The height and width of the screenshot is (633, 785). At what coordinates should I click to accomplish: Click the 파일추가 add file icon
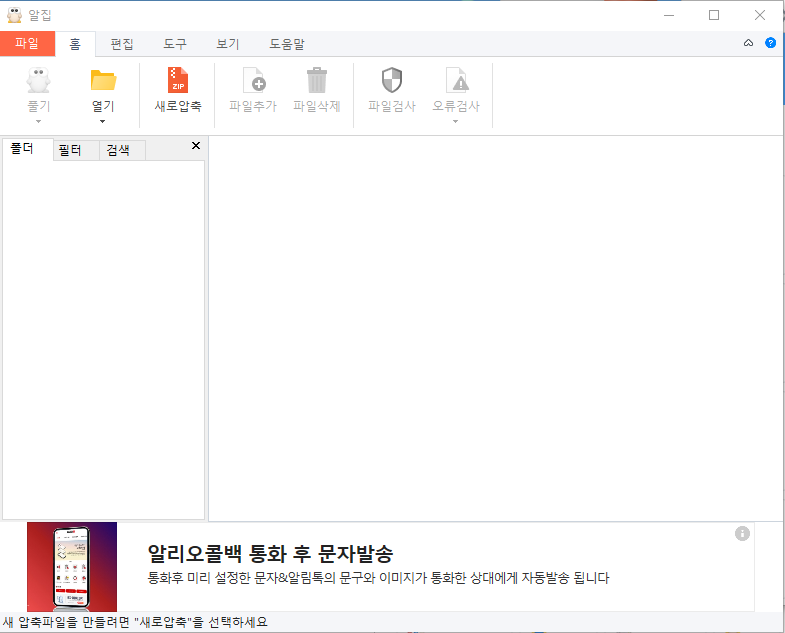[x=254, y=80]
